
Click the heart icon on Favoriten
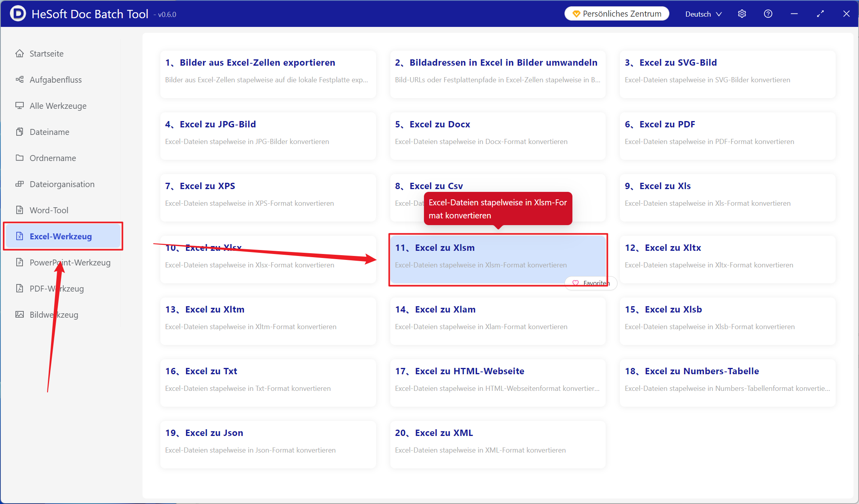(576, 283)
